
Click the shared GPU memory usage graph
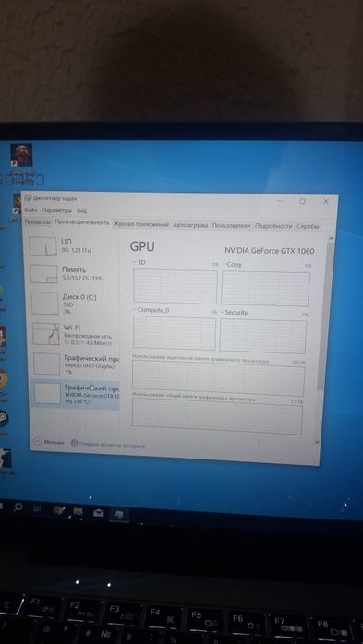[x=217, y=416]
